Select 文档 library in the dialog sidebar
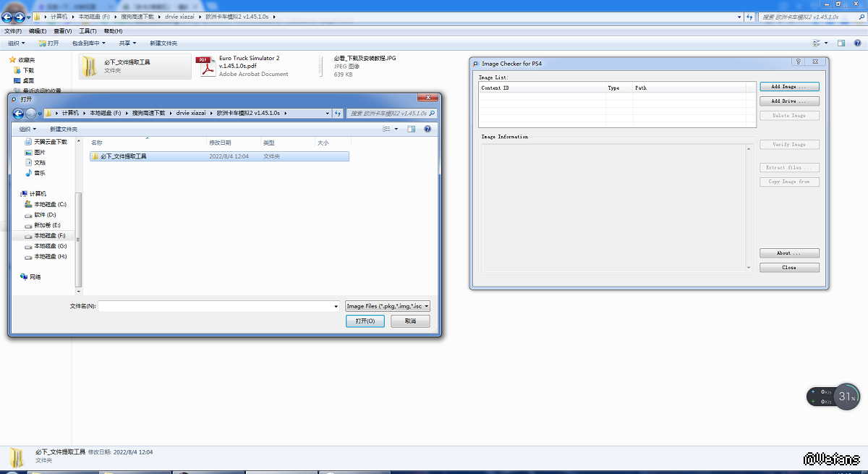Viewport: 868px width, 474px height. [x=35, y=163]
